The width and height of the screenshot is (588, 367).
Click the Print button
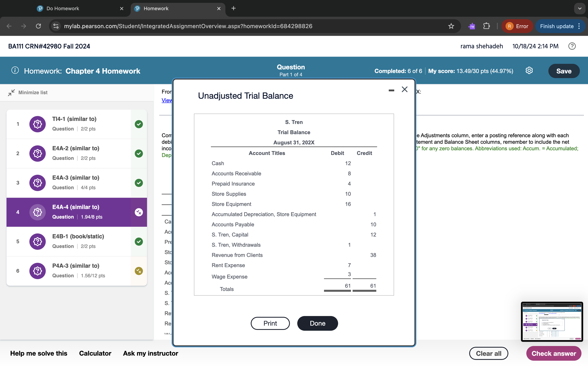coord(270,323)
